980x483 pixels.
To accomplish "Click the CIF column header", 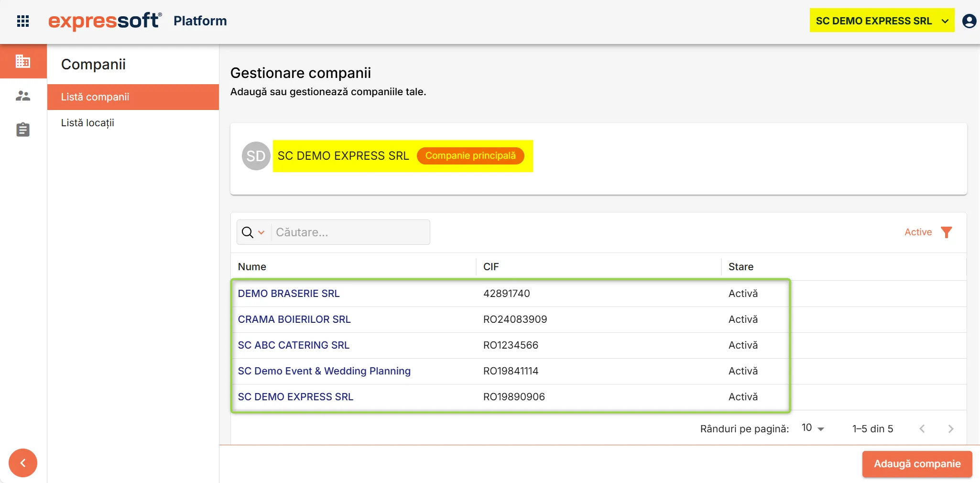I will click(x=491, y=267).
